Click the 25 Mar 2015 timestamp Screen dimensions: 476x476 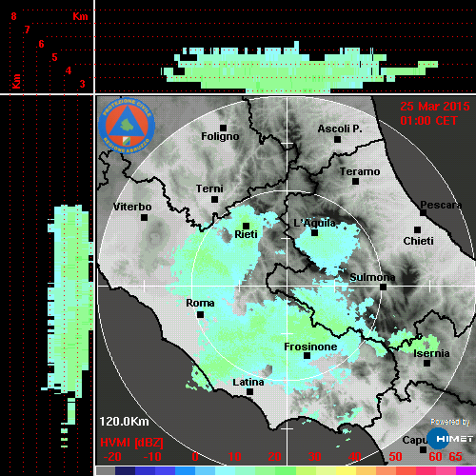click(435, 107)
